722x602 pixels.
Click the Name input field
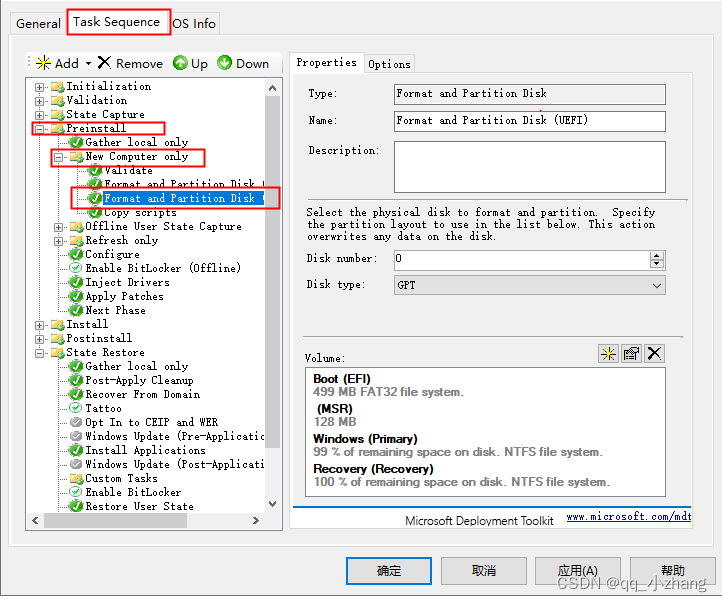pyautogui.click(x=530, y=121)
